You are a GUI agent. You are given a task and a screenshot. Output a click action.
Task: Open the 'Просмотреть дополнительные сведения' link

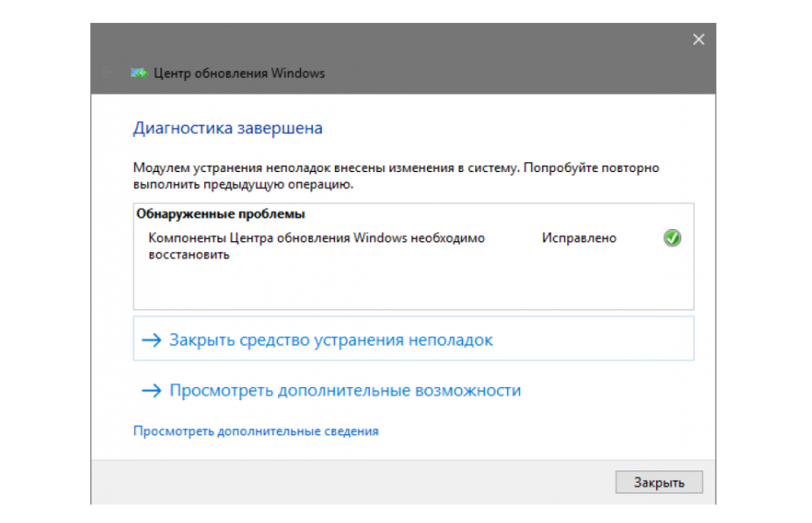click(256, 431)
